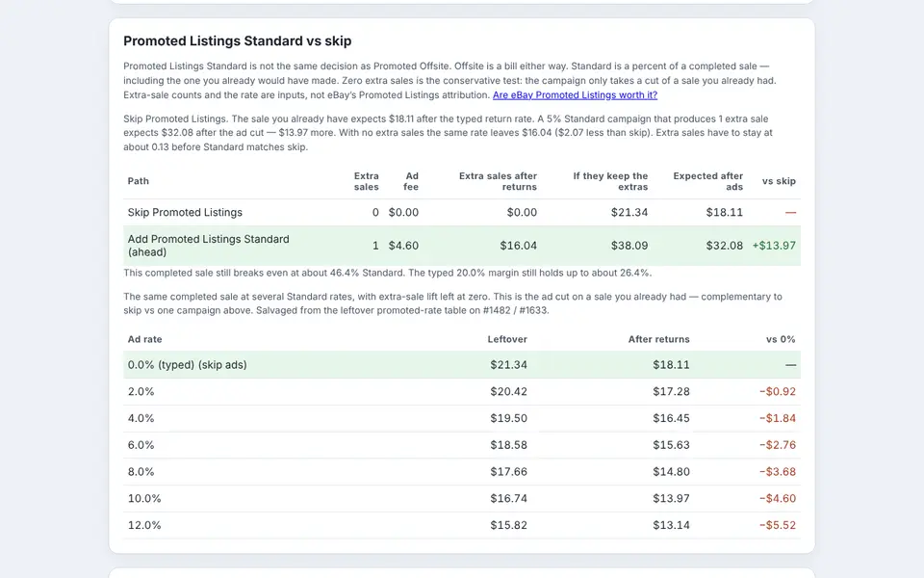Select the '12.0%' ad rate row
Image resolution: width=924 pixels, height=578 pixels.
click(462, 525)
